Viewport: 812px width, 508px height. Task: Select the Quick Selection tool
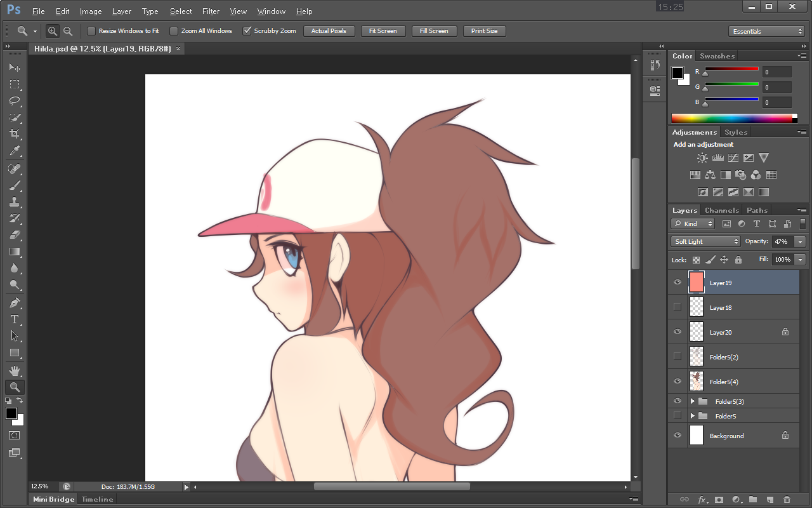(14, 117)
